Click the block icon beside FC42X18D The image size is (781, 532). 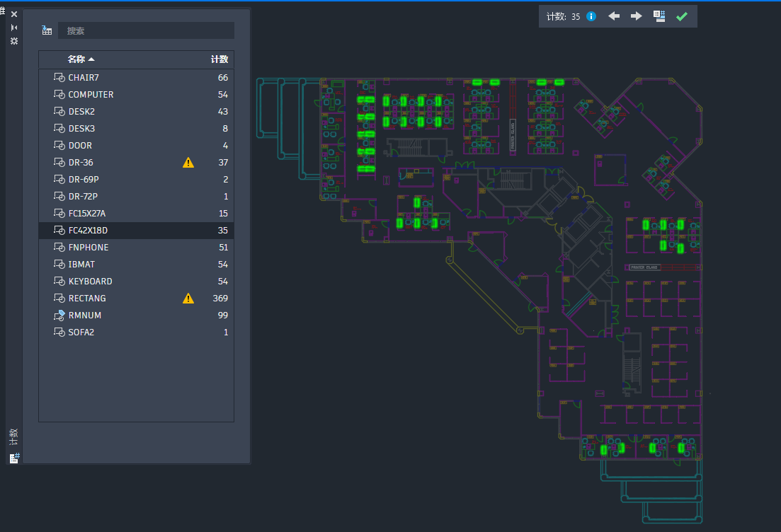(x=59, y=231)
